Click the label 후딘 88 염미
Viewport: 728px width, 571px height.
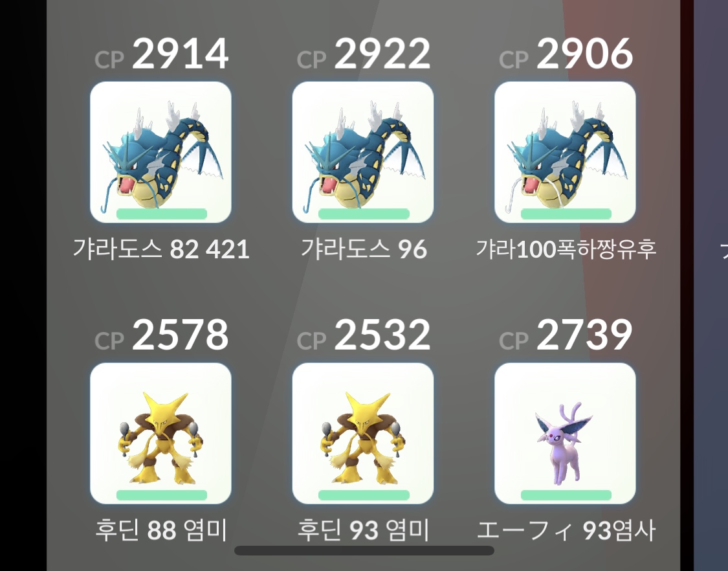pos(161,530)
